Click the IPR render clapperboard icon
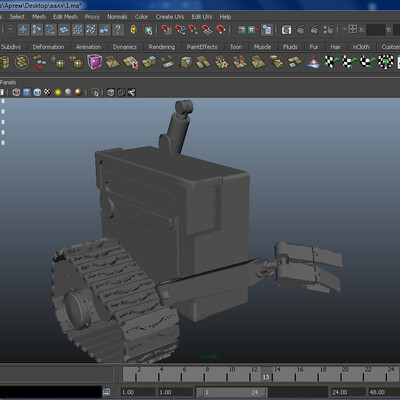The height and width of the screenshot is (400, 400). click(314, 30)
